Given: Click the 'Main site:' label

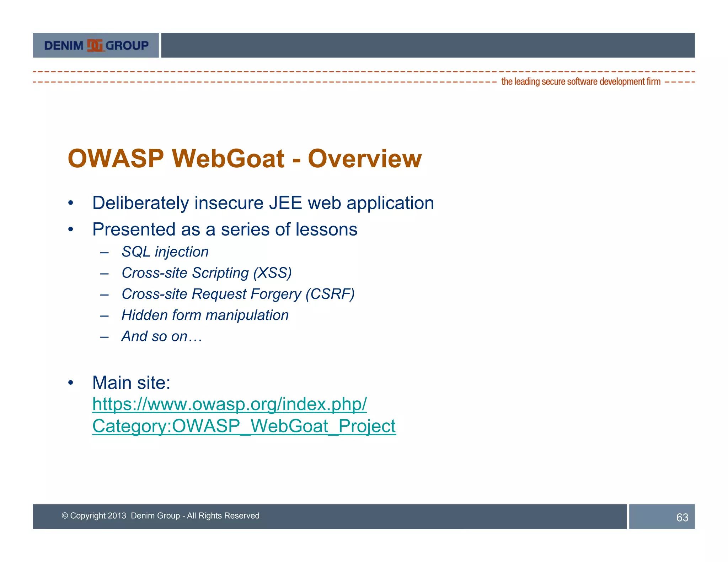Looking at the screenshot, I should tap(131, 383).
